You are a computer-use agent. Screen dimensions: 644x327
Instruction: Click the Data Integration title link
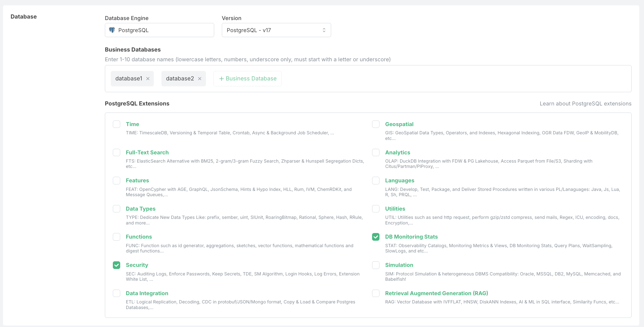point(147,293)
